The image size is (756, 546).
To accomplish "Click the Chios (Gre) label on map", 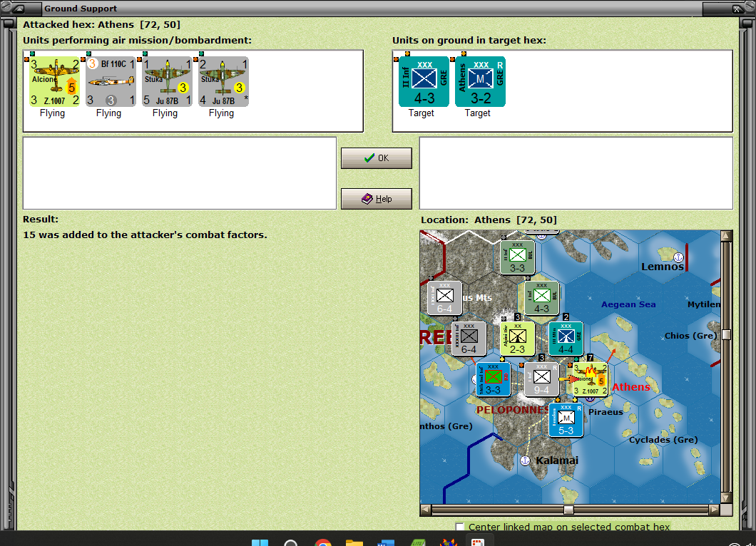I will 690,336.
